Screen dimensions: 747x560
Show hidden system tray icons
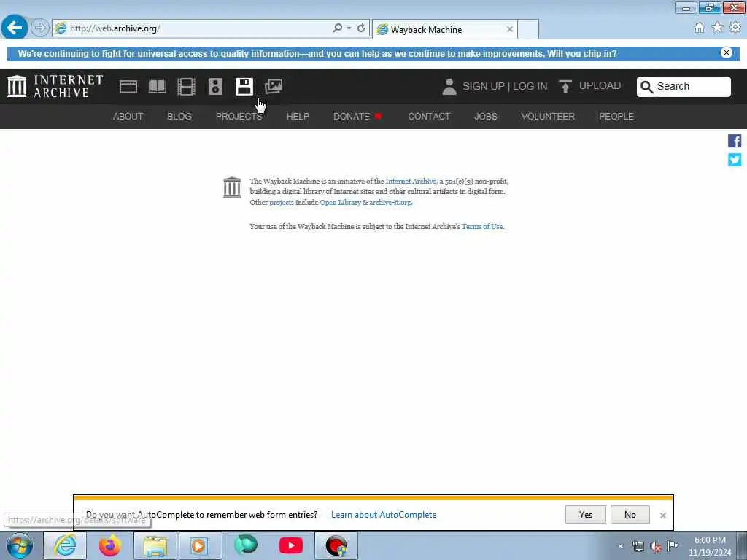click(x=620, y=547)
